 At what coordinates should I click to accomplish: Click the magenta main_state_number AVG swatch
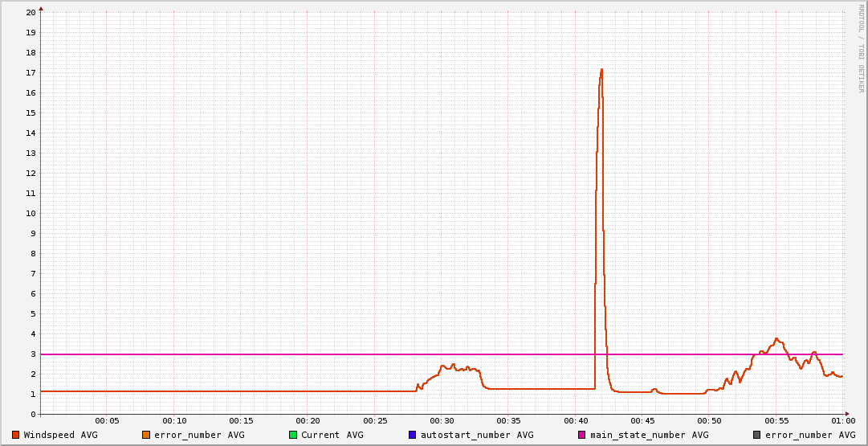click(x=582, y=435)
